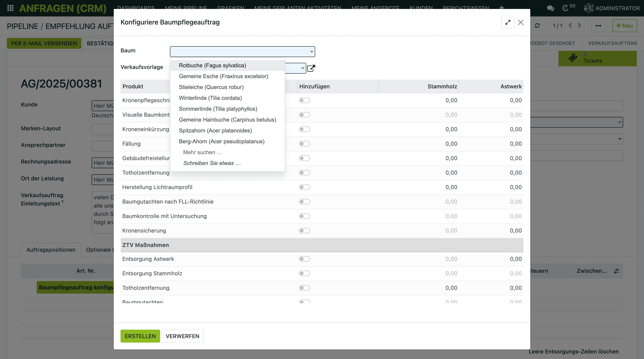Open the Verkaufsvorlage dropdown arrow

tap(302, 68)
